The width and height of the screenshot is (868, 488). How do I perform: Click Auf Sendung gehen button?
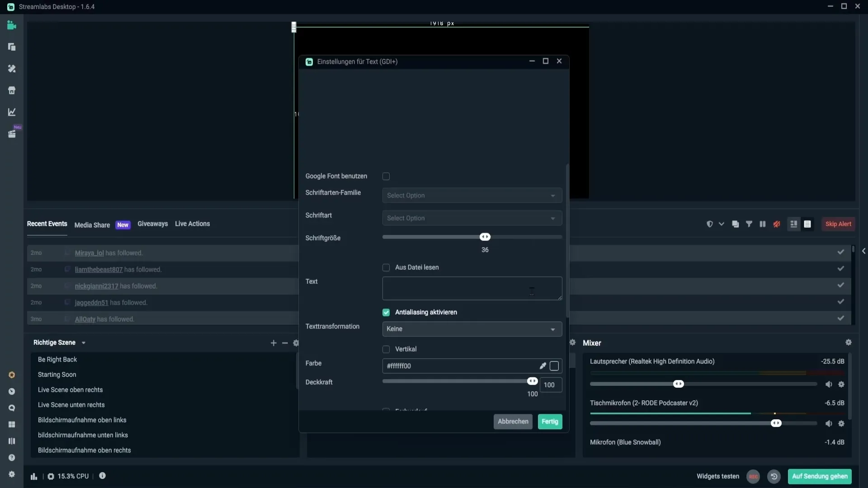pos(820,476)
